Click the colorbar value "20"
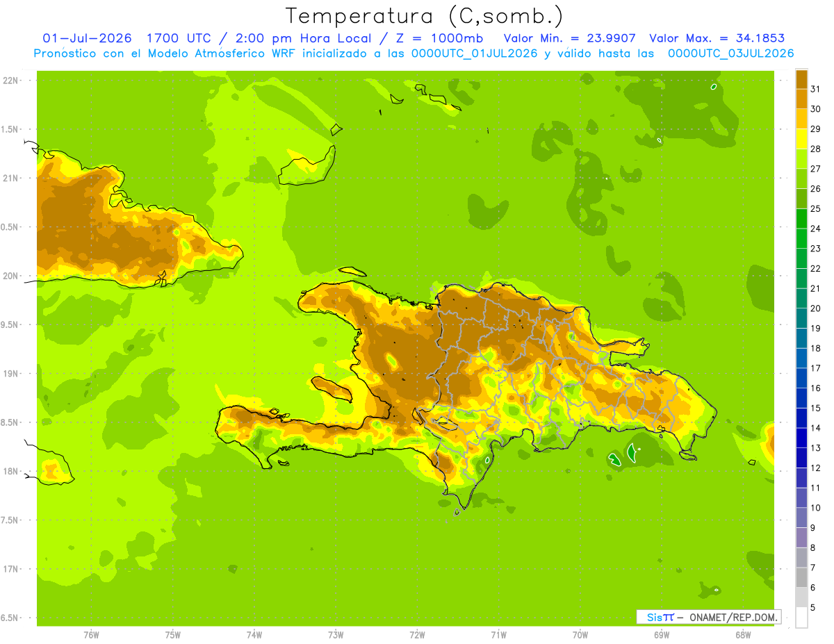The image size is (834, 644). 816,308
